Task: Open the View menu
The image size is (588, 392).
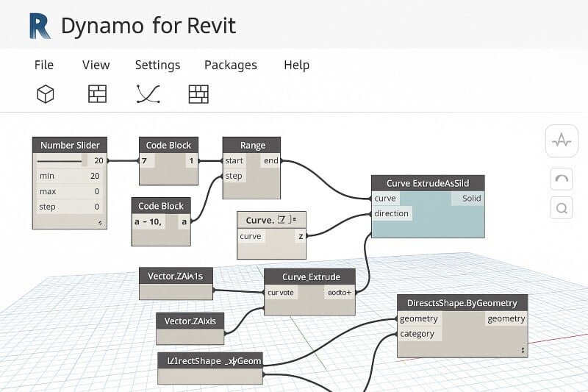Action: click(x=96, y=65)
